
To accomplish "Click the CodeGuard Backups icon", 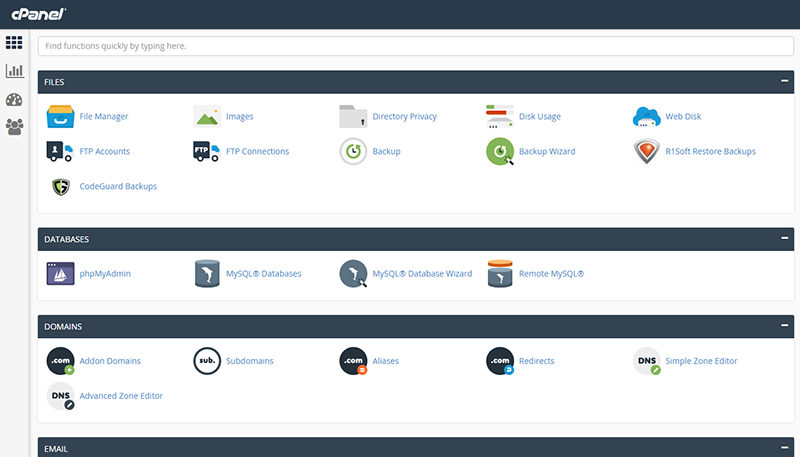I will click(61, 187).
